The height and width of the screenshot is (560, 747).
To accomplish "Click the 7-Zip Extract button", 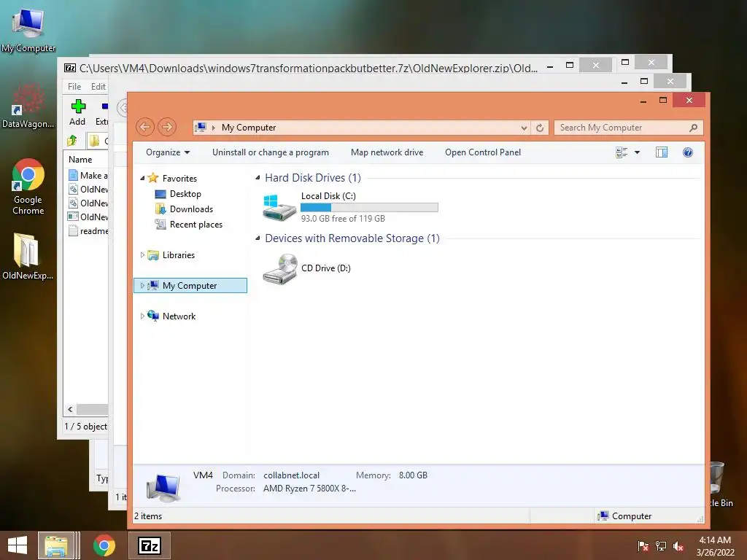I will coord(102,112).
